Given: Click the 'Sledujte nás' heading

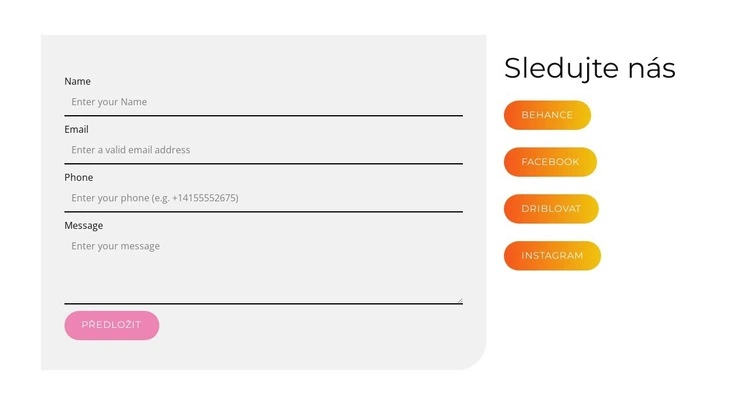Looking at the screenshot, I should point(590,68).
